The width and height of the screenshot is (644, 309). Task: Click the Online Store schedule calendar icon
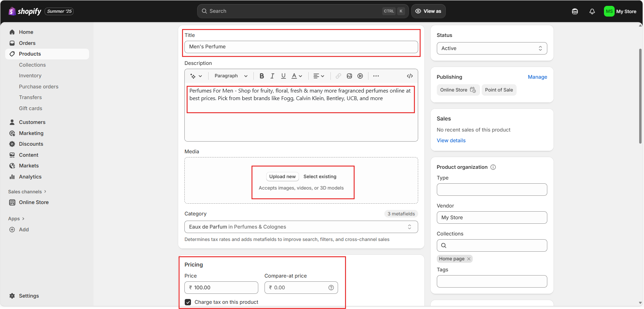tap(473, 90)
